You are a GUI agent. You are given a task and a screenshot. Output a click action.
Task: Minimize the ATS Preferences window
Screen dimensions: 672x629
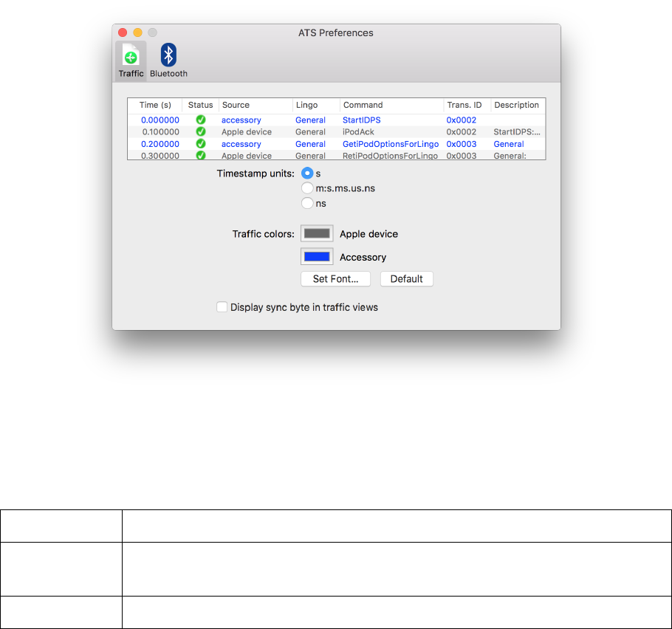[x=137, y=32]
